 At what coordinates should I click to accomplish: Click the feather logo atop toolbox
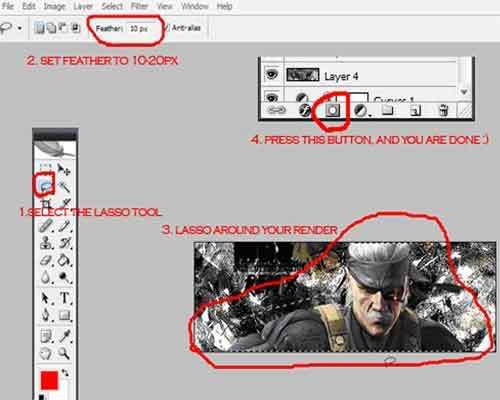(55, 149)
